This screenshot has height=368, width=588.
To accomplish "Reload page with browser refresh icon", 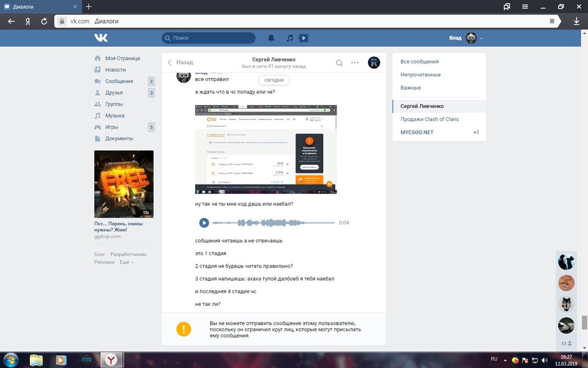I will pyautogui.click(x=44, y=21).
